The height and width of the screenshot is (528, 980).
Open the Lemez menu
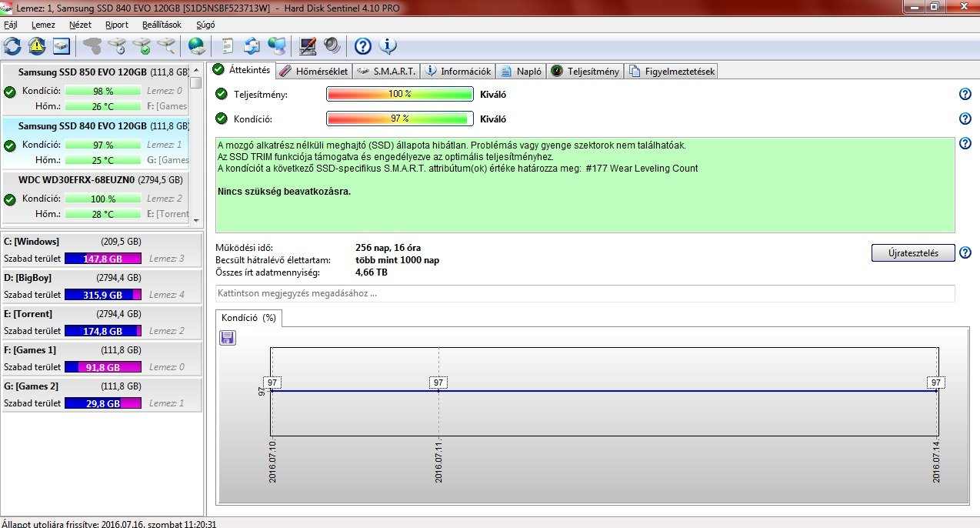[x=43, y=25]
